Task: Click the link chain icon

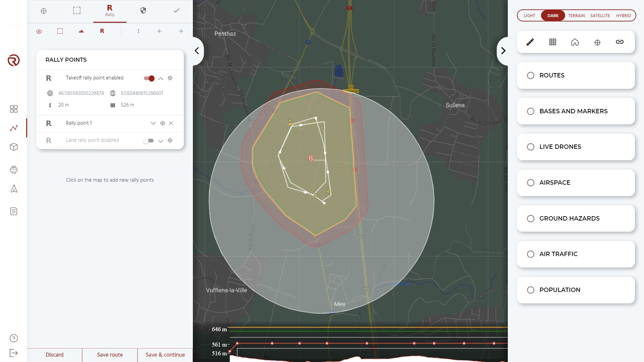Action: coord(620,42)
